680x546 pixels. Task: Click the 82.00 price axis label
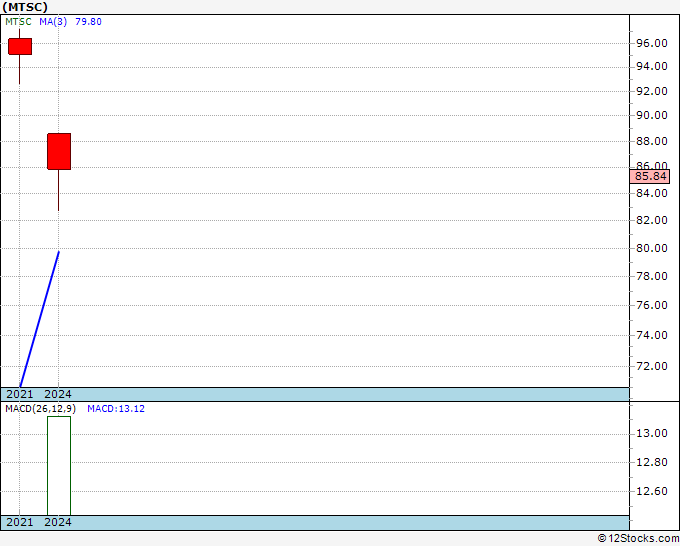pyautogui.click(x=651, y=220)
